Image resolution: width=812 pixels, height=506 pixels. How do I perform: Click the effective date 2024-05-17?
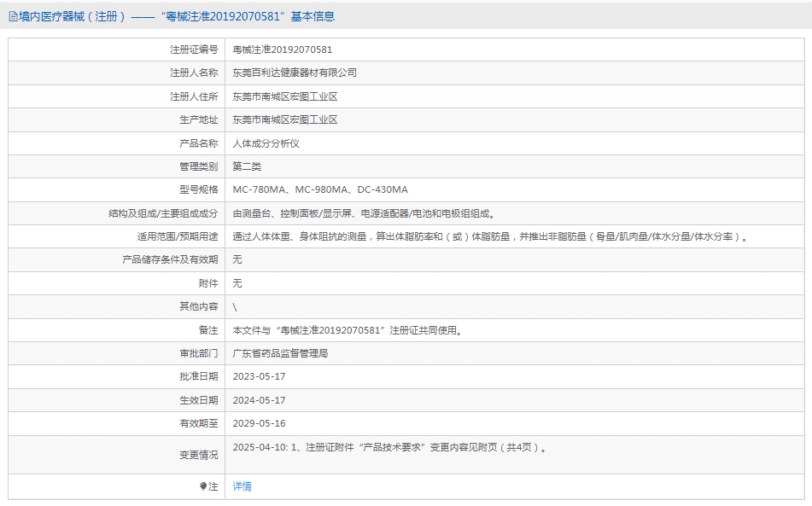(x=259, y=400)
